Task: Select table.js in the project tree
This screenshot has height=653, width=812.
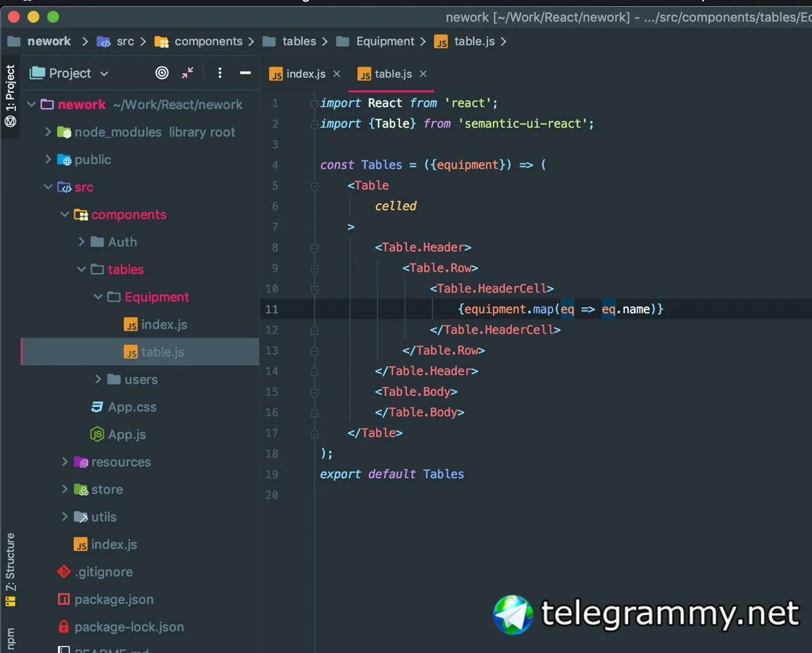Action: click(162, 352)
